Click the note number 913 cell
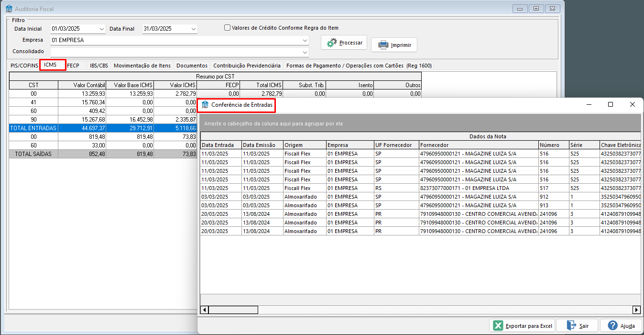644x335 pixels. [x=554, y=205]
